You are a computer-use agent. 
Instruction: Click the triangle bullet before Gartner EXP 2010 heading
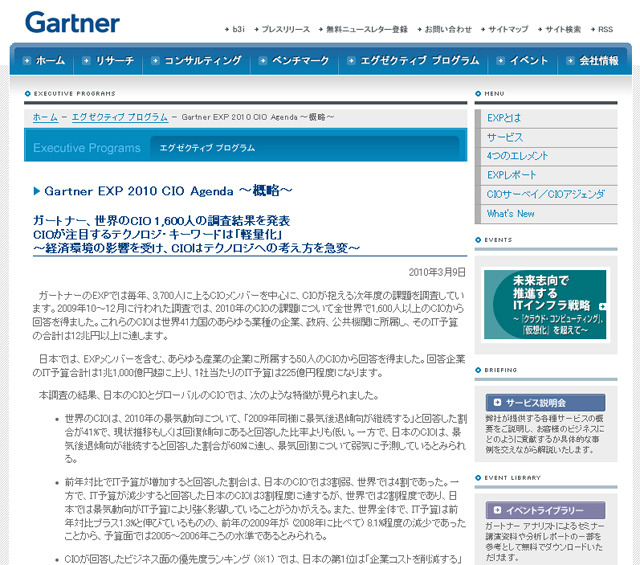(x=36, y=191)
